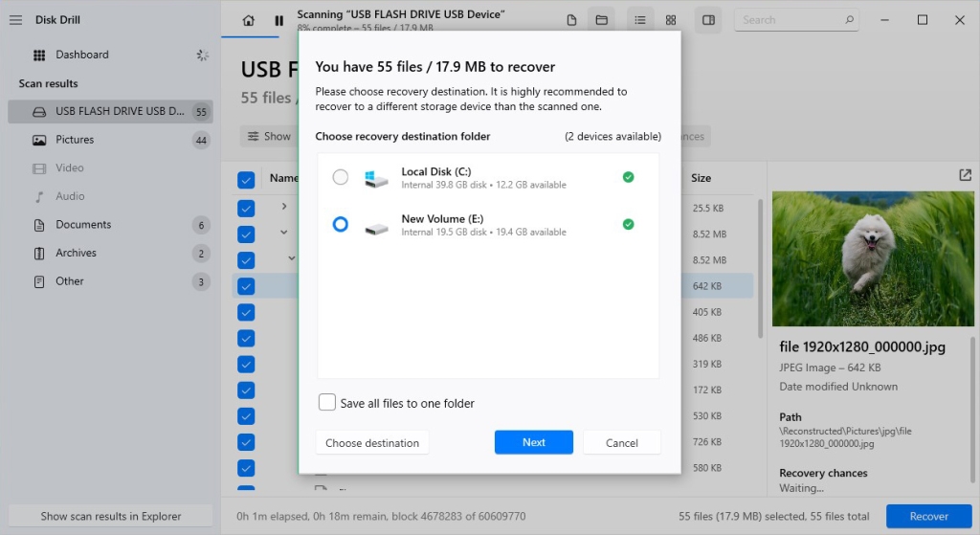The height and width of the screenshot is (535, 980).
Task: Uncheck the checkbox in 405 KB row
Action: pyautogui.click(x=246, y=313)
